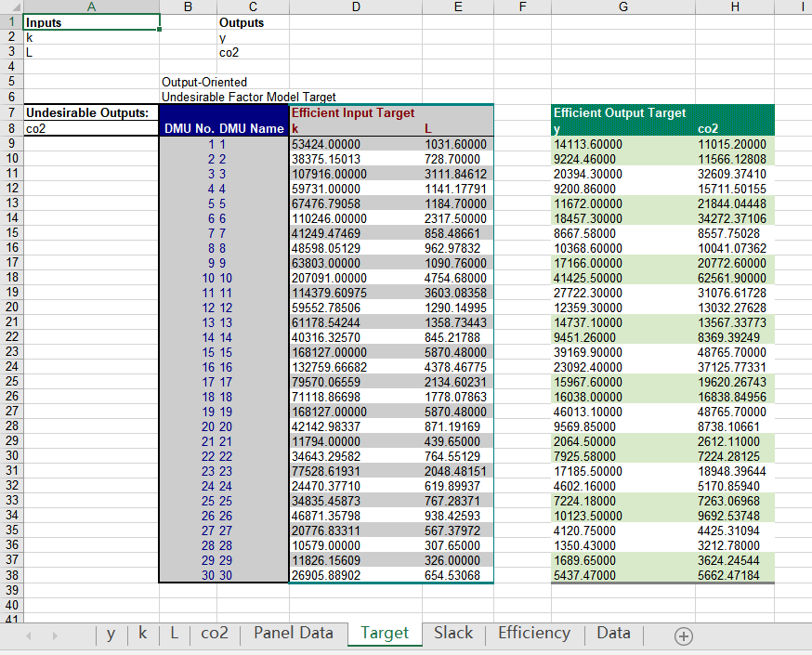Select column D header

357,7
